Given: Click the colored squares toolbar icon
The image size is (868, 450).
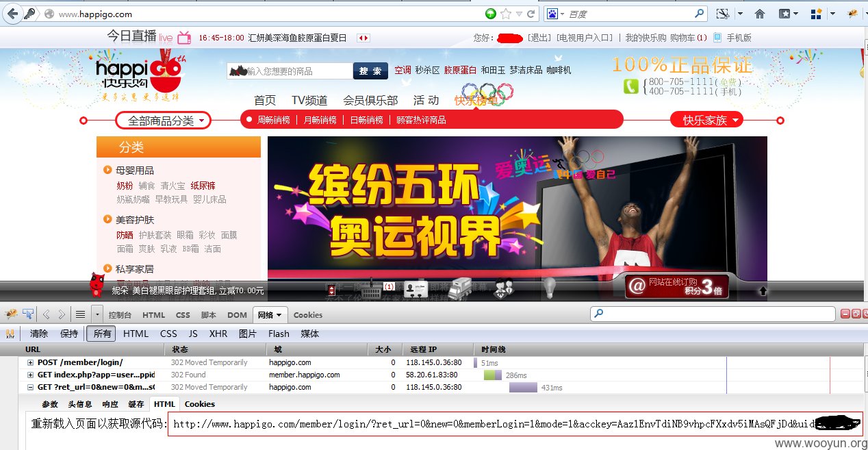Looking at the screenshot, I should 816,14.
